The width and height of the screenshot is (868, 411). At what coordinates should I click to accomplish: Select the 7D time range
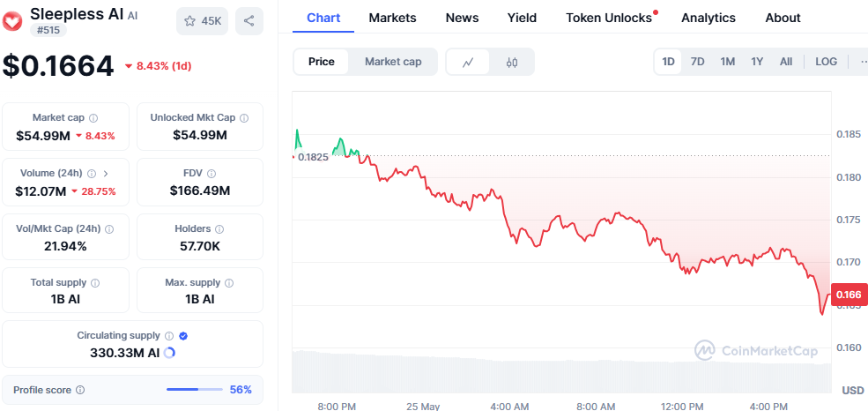[x=698, y=62]
